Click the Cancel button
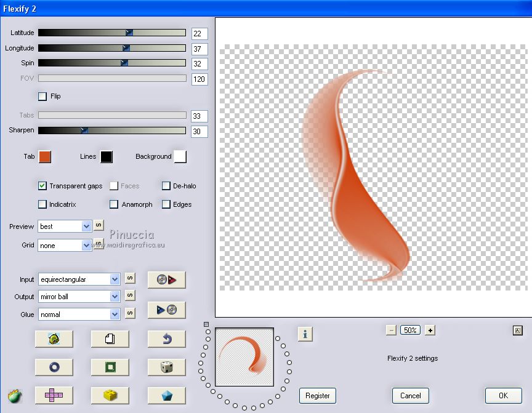This screenshot has width=532, height=413. (x=411, y=396)
